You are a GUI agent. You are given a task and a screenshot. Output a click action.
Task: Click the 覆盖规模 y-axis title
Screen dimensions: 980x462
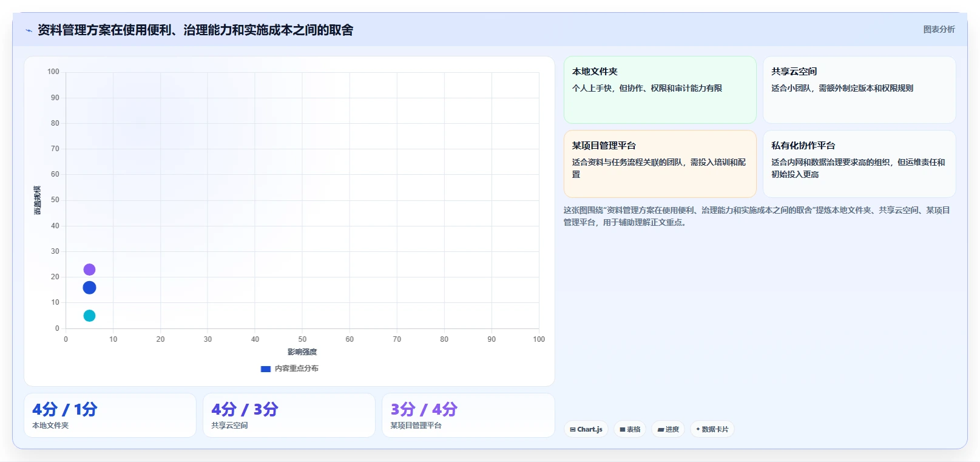click(x=37, y=200)
